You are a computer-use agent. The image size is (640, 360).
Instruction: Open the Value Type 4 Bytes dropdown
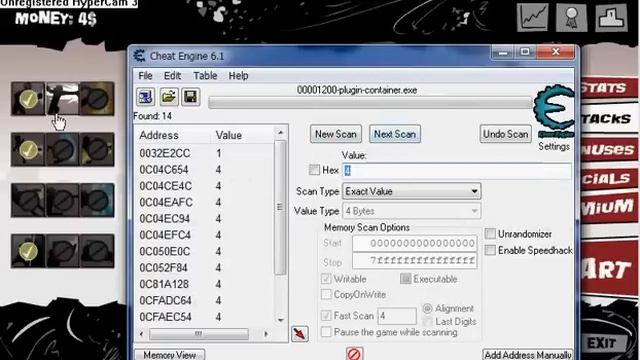click(411, 211)
